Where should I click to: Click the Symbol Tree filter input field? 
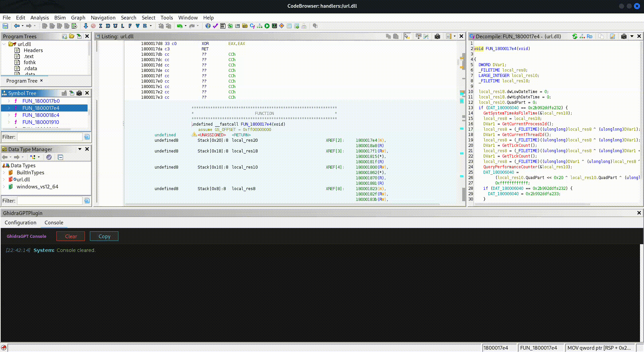tap(50, 137)
